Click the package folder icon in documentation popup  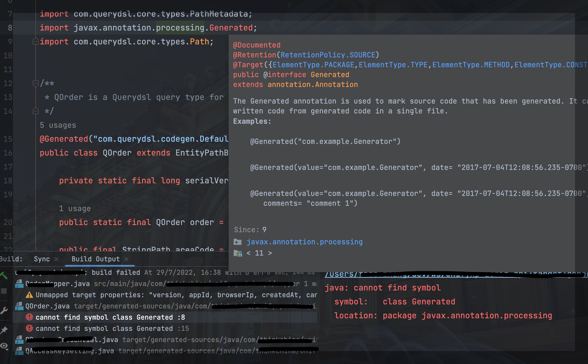[x=238, y=242]
